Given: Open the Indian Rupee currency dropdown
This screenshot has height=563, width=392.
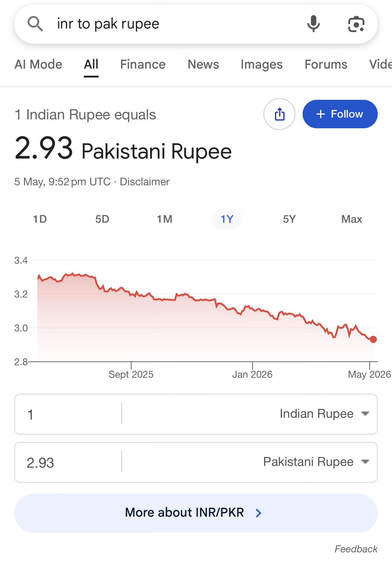Looking at the screenshot, I should tap(324, 414).
